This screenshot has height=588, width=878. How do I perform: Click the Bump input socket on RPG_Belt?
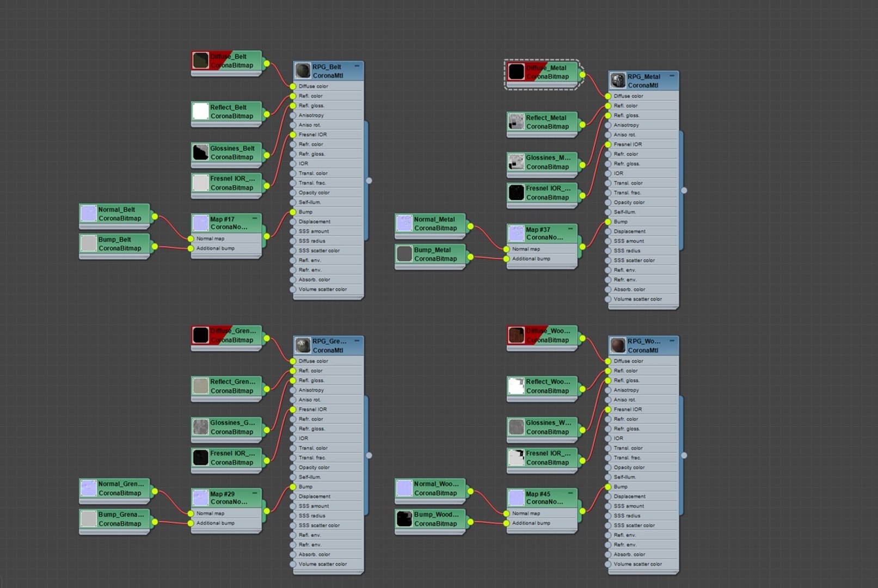click(x=293, y=212)
